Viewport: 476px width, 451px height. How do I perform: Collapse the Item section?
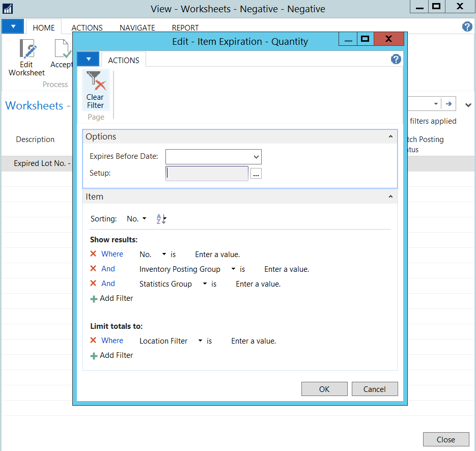(390, 197)
